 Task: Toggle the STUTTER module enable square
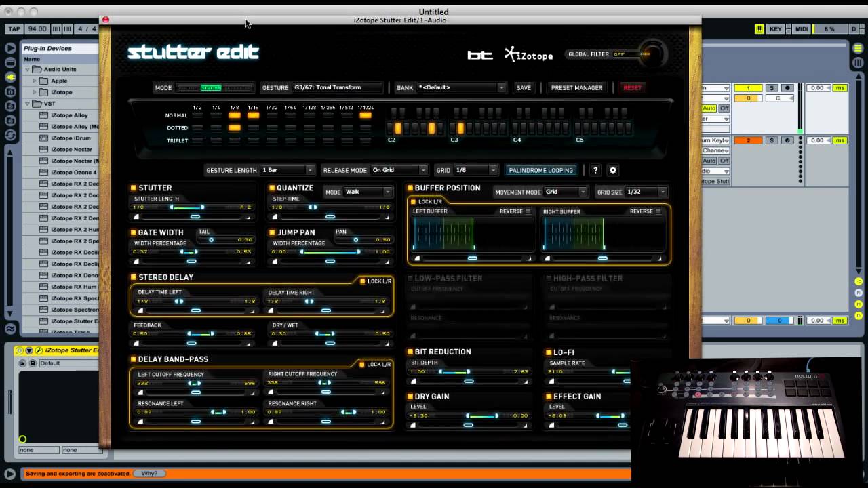point(134,188)
